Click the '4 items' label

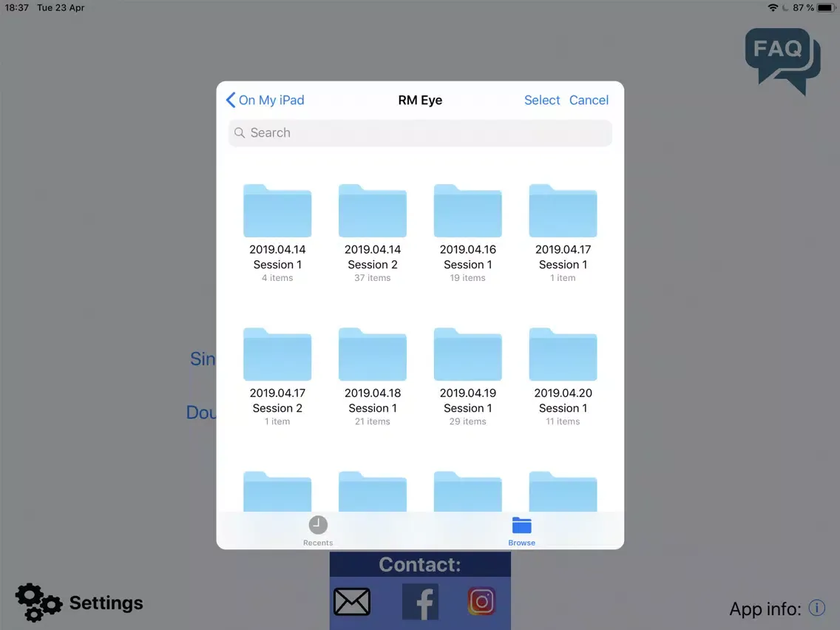click(277, 277)
